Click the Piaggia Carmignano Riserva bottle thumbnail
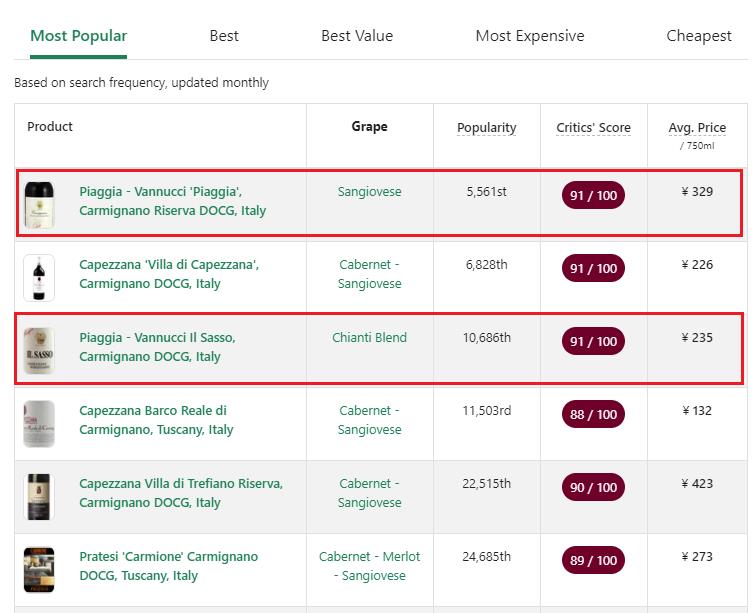Screen dimensions: 754x613 [39, 204]
